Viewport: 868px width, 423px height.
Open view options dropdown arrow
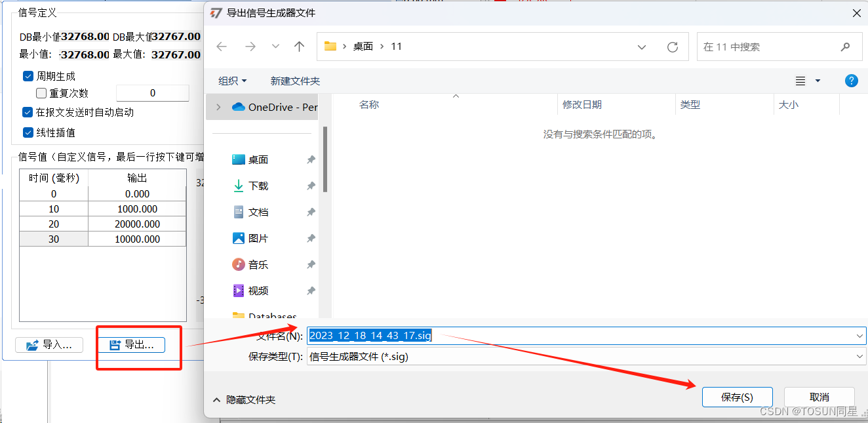tap(818, 81)
